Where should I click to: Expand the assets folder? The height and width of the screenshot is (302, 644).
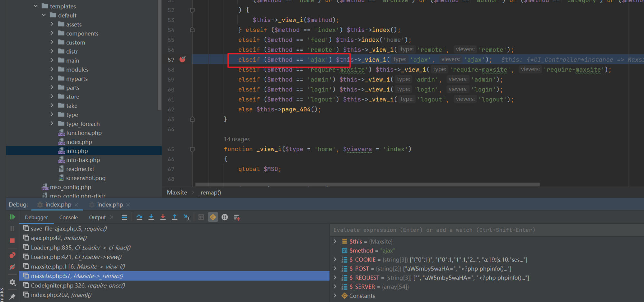point(52,24)
